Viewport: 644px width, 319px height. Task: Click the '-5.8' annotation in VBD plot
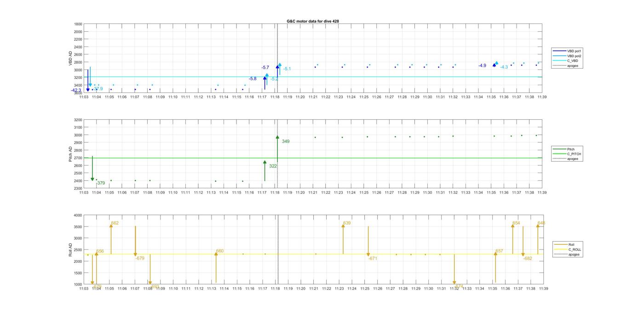[253, 79]
